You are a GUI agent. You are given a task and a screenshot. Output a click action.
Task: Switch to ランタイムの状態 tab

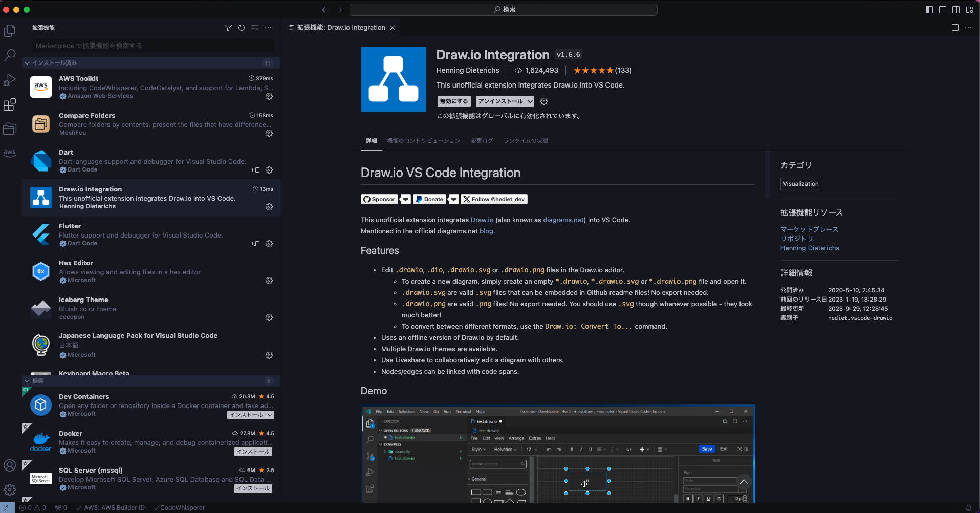coord(526,141)
